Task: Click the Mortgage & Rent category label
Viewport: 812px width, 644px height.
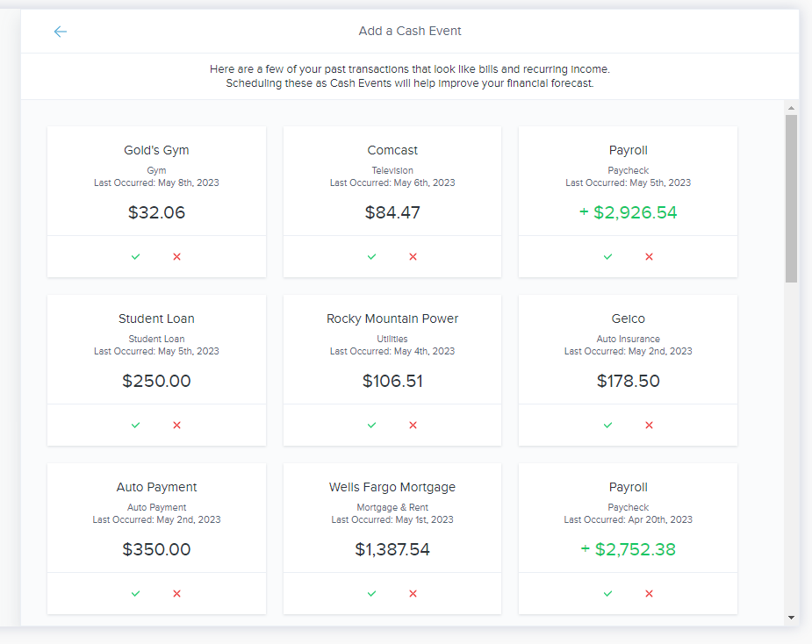Action: 392,507
